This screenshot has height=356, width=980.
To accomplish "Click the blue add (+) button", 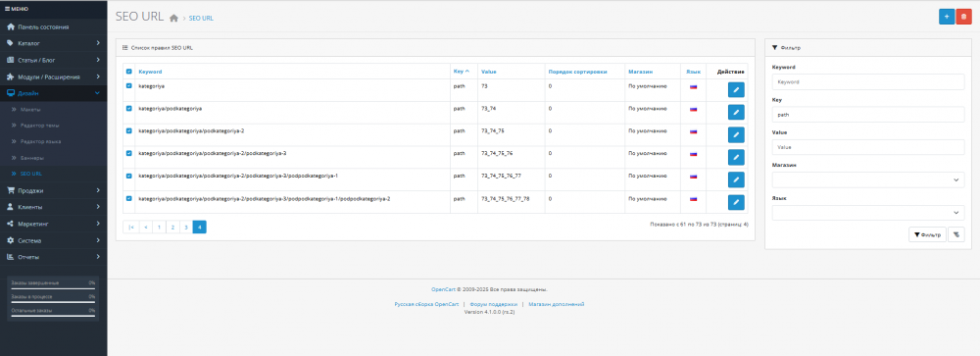I will [x=947, y=17].
